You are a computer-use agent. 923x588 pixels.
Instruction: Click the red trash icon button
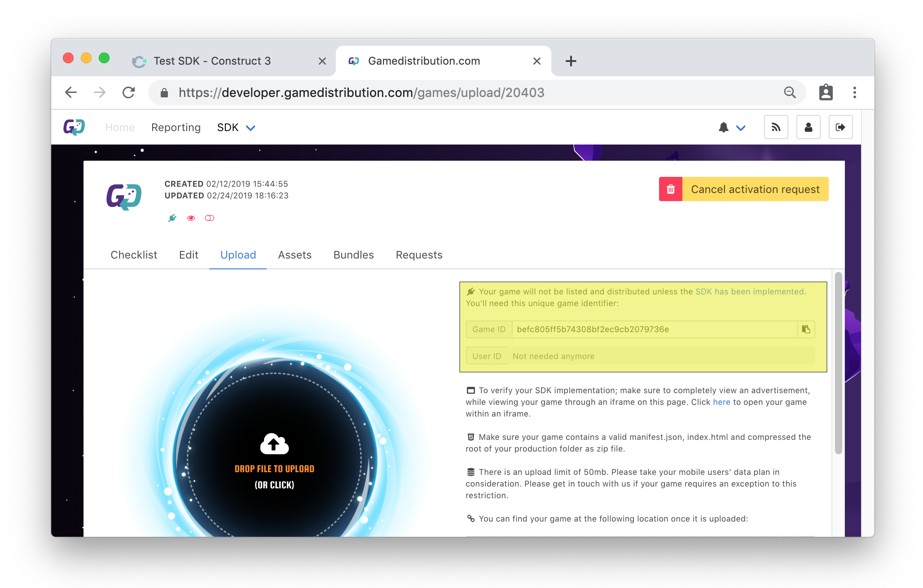coord(670,189)
